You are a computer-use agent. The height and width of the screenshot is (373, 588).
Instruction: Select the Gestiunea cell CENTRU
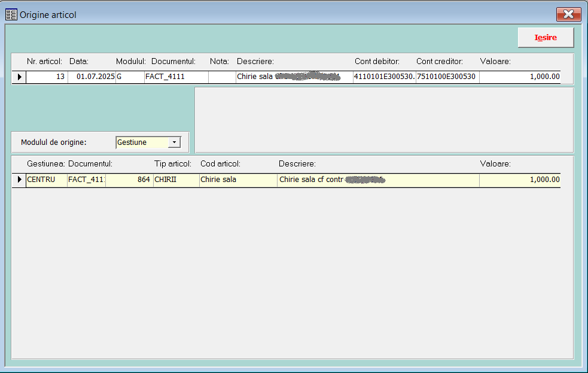(x=45, y=180)
